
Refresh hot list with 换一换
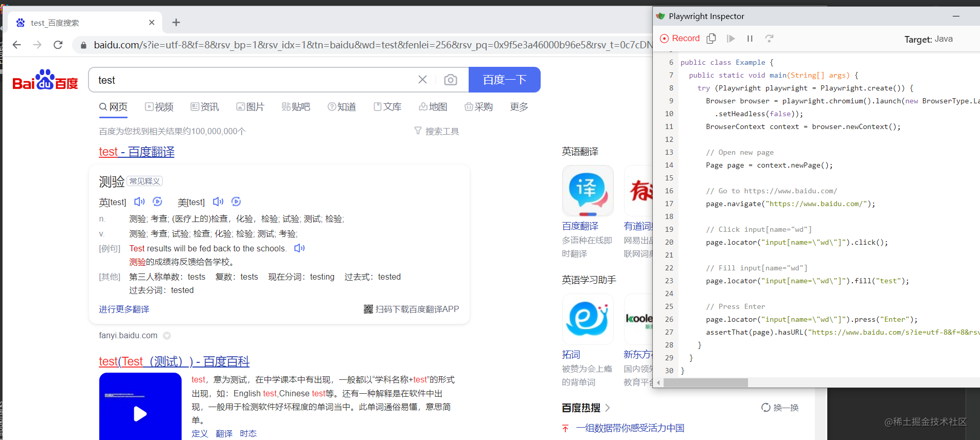coord(780,408)
